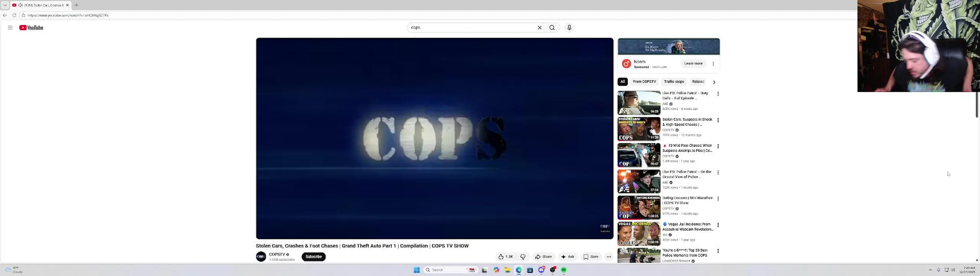Viewport: 980px width, 276px height.
Task: Show more filter chips with right arrow
Action: [x=714, y=82]
